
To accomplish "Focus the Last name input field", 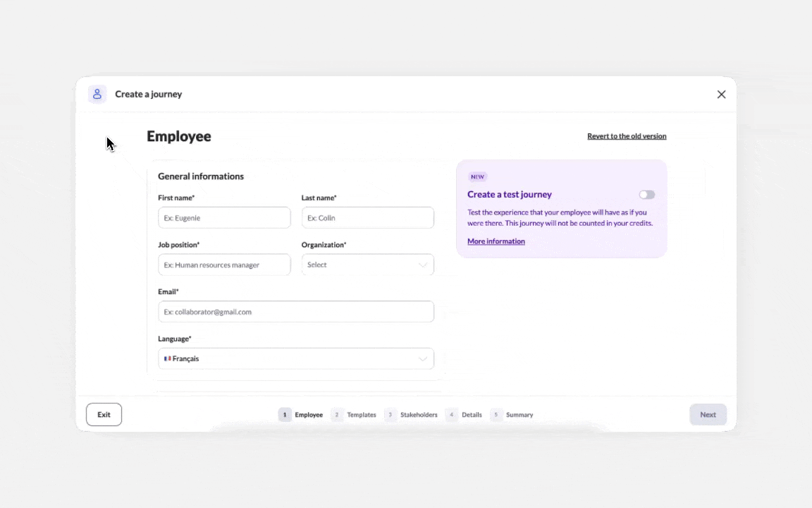I will 368,218.
